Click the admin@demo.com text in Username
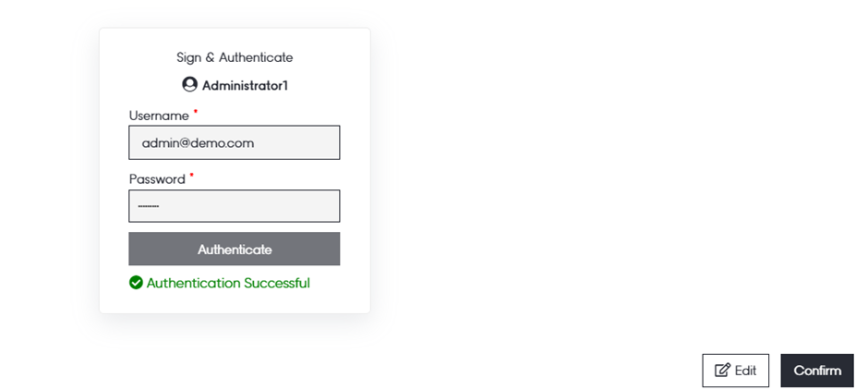This screenshot has height=390, width=868. click(x=198, y=143)
